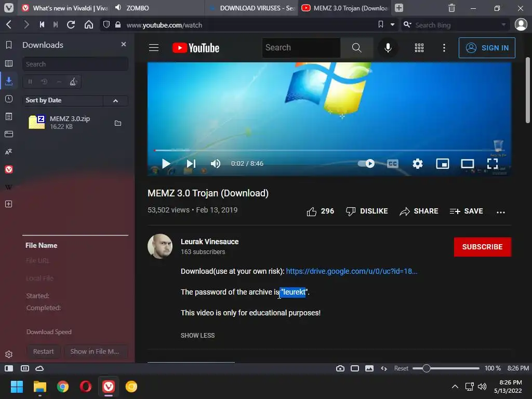
Task: Bookmark this page in address bar
Action: pos(381,24)
